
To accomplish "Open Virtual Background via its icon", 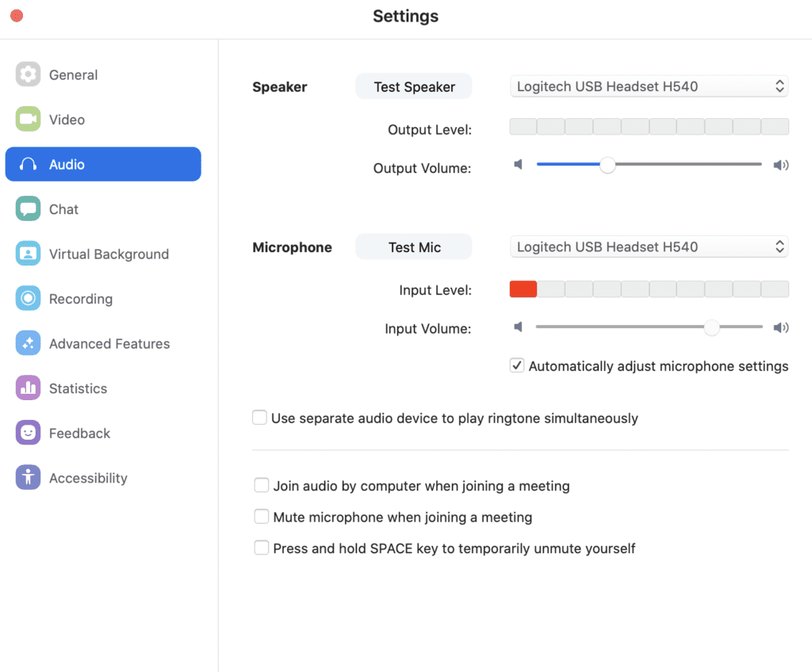I will tap(28, 254).
